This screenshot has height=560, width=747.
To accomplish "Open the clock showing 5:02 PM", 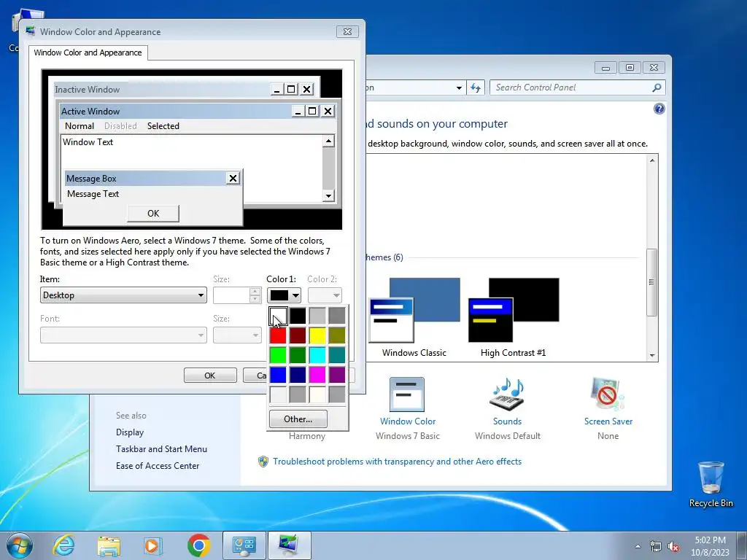I will [710, 546].
